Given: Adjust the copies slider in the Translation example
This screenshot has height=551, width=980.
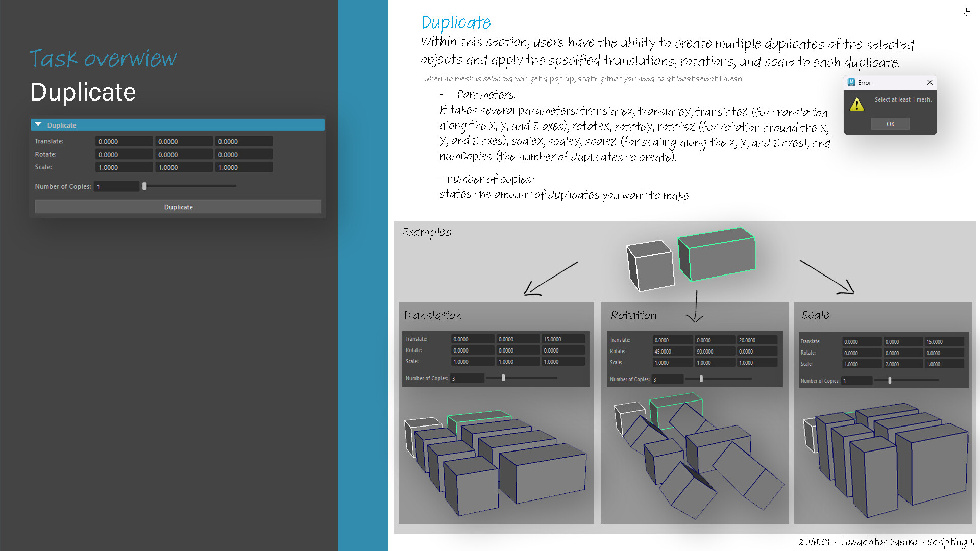Looking at the screenshot, I should point(503,378).
